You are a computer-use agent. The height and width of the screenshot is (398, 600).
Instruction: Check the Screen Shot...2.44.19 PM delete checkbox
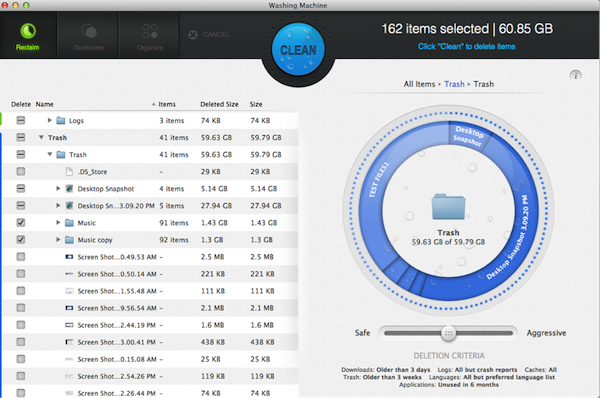tap(21, 325)
